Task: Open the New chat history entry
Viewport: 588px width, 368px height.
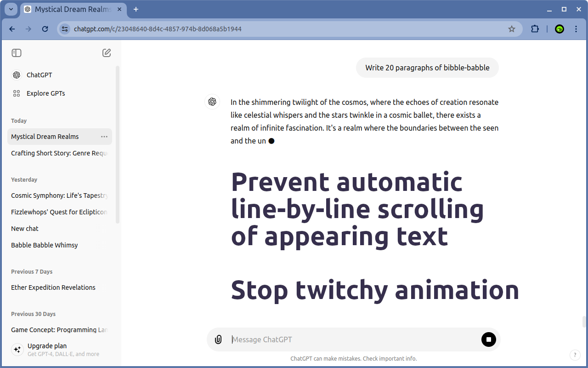Action: [x=60, y=229]
